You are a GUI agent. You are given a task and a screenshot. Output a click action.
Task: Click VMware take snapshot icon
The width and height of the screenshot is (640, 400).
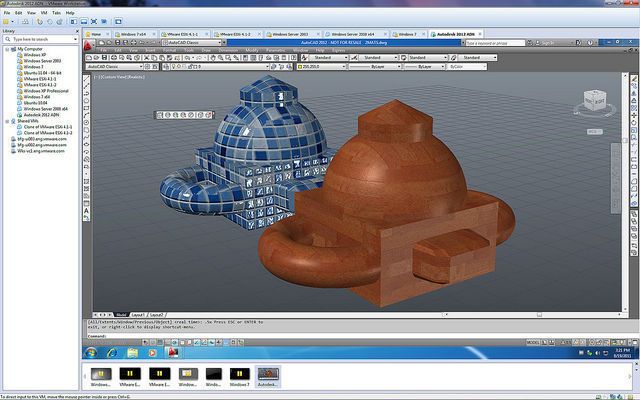40,22
